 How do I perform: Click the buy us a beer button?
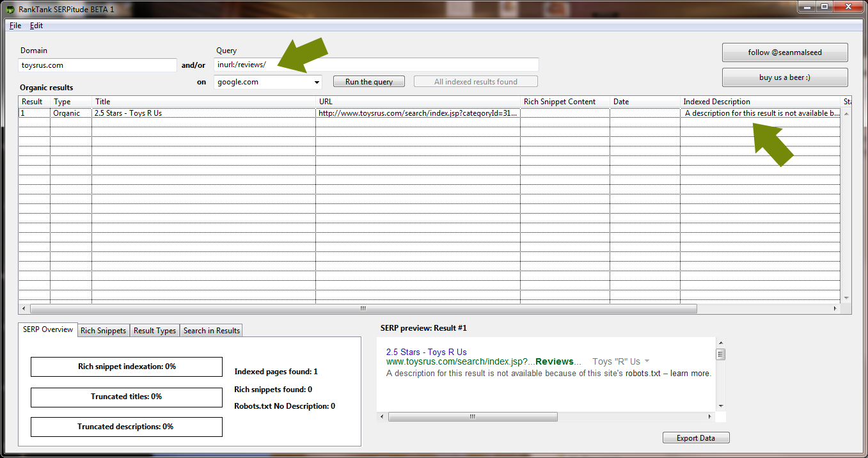click(785, 77)
